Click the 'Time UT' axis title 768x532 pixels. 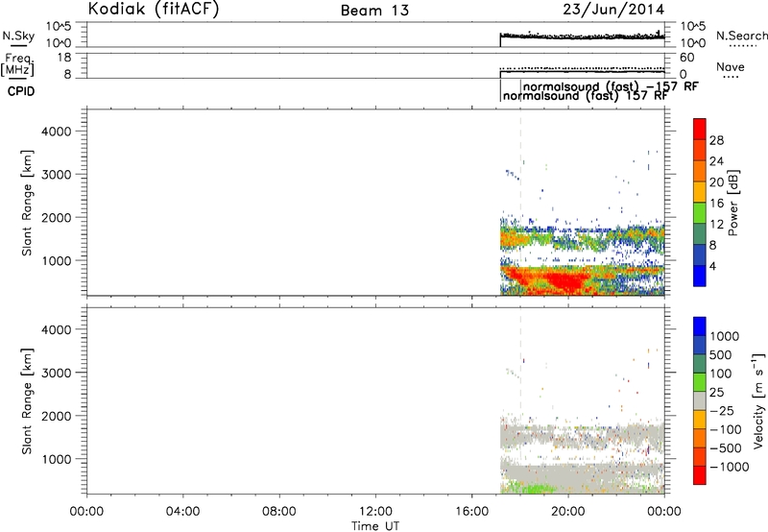(x=375, y=526)
